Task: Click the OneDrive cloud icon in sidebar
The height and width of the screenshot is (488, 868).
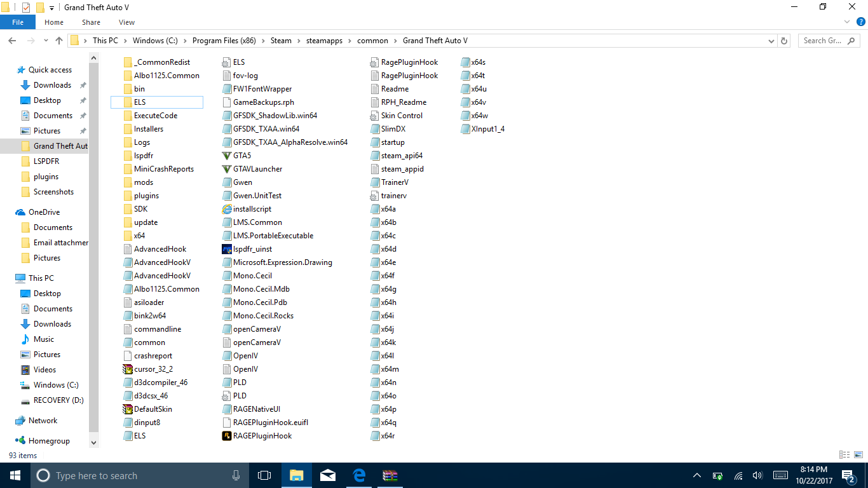Action: click(20, 212)
